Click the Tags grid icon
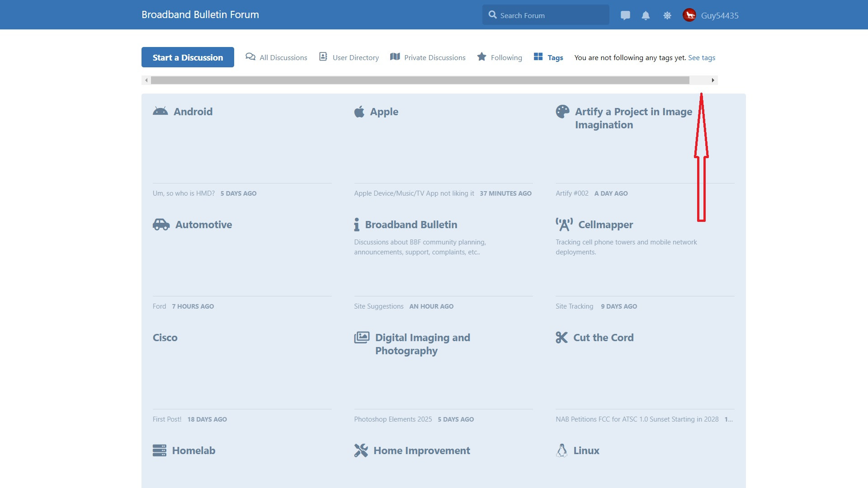The height and width of the screenshot is (488, 868). pos(538,56)
